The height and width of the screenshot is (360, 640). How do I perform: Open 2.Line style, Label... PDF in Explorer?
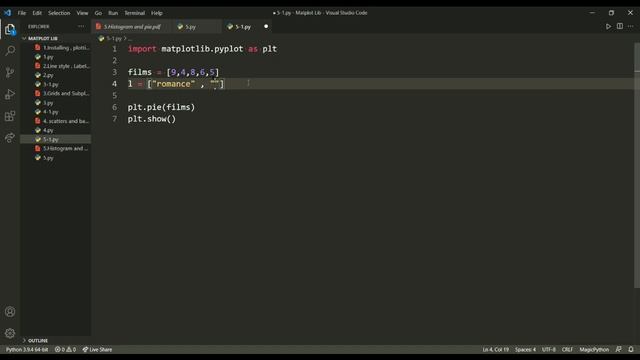pos(56,66)
